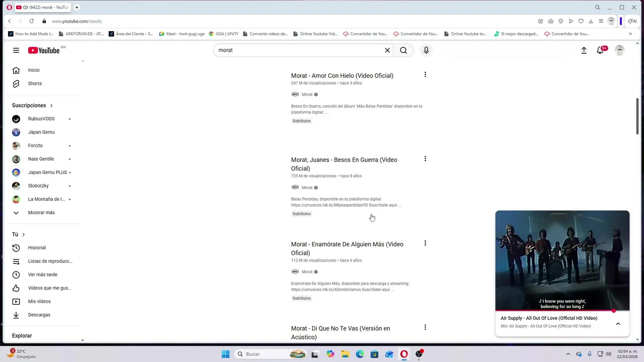The width and height of the screenshot is (644, 362).
Task: Open more options for Di Que No Te Vas
Action: [425, 327]
